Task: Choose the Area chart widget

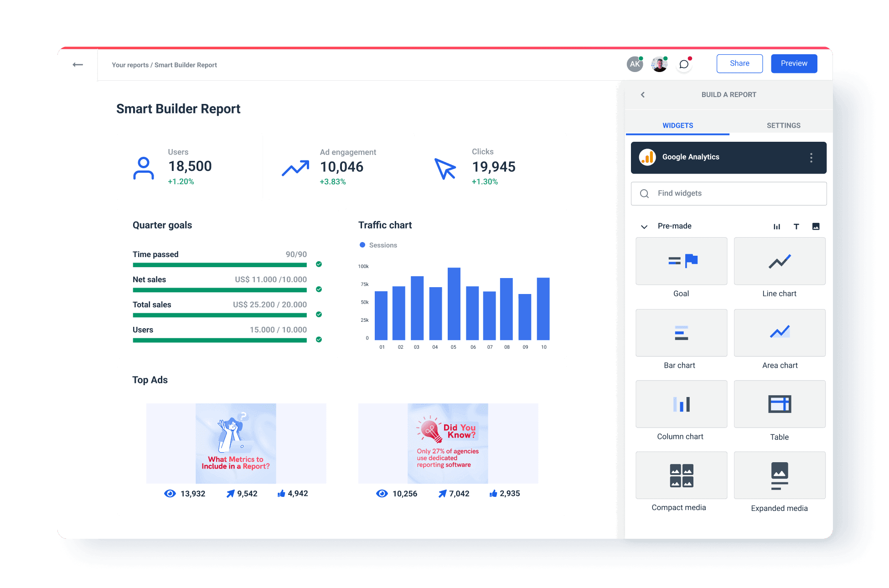Action: click(x=779, y=333)
